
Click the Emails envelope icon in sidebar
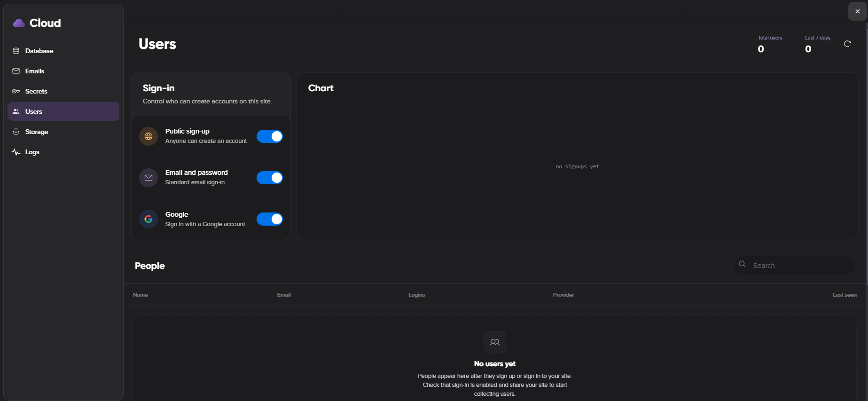click(x=16, y=71)
